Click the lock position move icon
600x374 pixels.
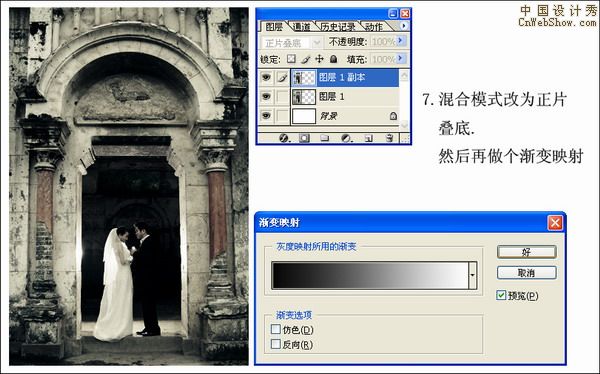[x=319, y=59]
